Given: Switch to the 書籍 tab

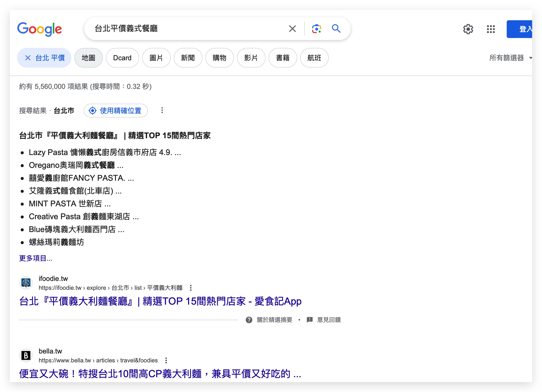Looking at the screenshot, I should point(283,58).
